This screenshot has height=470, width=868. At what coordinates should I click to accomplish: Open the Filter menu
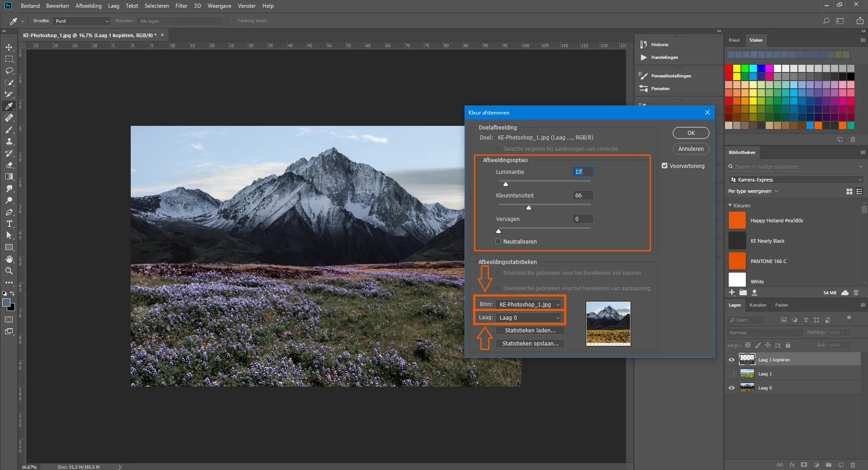tap(181, 6)
